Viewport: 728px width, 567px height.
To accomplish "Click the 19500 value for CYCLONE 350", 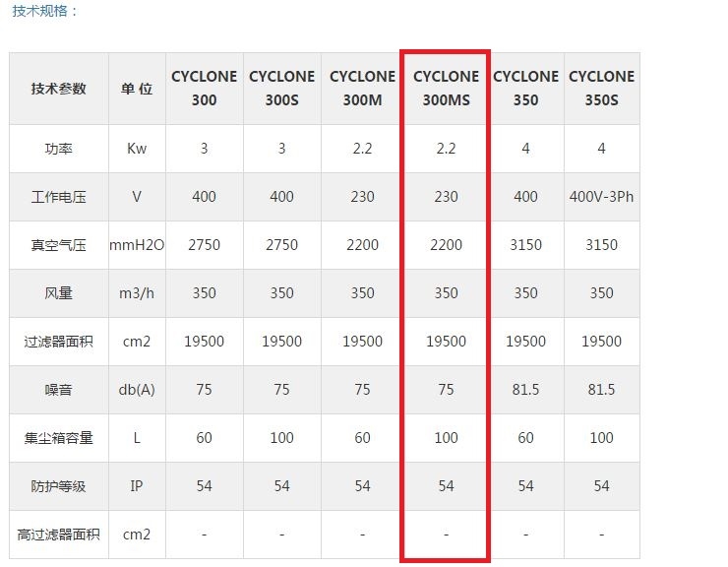I will (525, 342).
